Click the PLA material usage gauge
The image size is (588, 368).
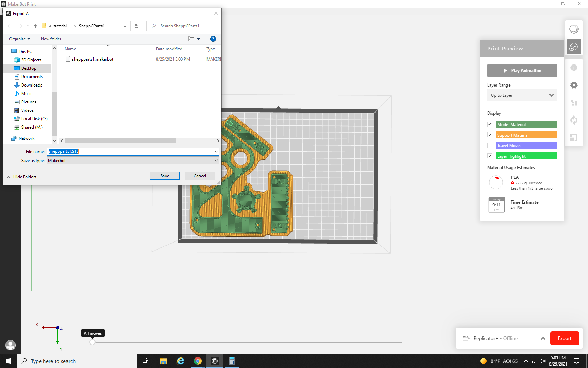pyautogui.click(x=496, y=183)
